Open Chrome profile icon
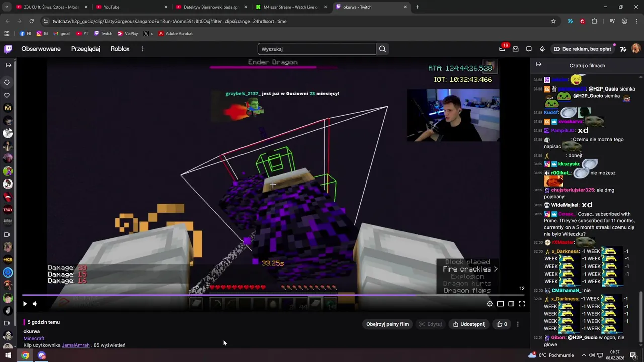Screen dimensions: 644x362 [x=624, y=21]
